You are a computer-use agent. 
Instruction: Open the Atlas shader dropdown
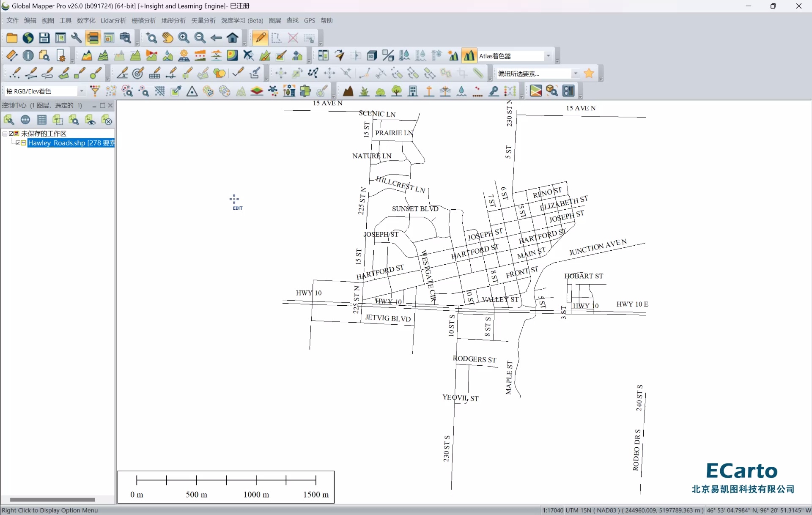[548, 56]
